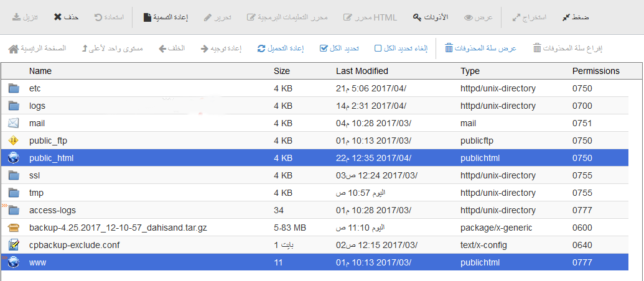Click the Reload (إعادة التحميل) button

pyautogui.click(x=281, y=48)
